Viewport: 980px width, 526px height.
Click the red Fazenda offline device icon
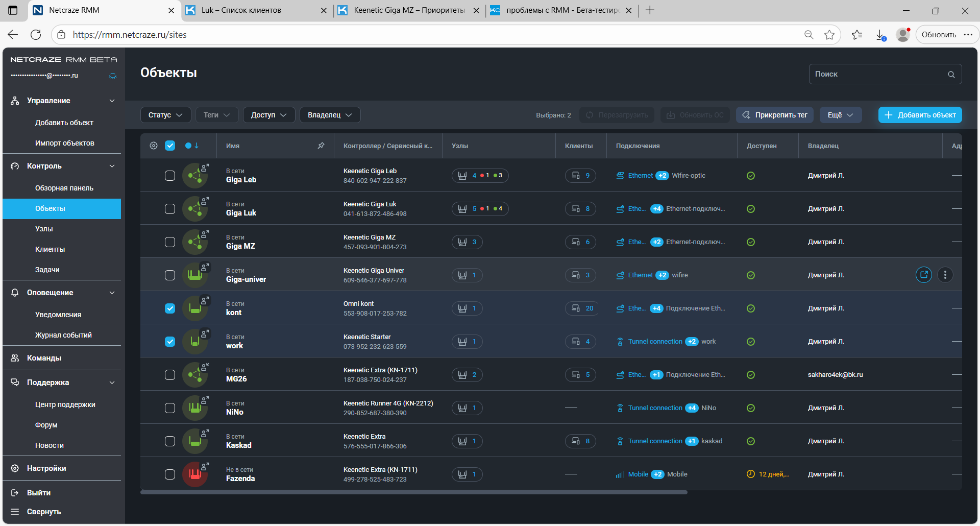[194, 474]
